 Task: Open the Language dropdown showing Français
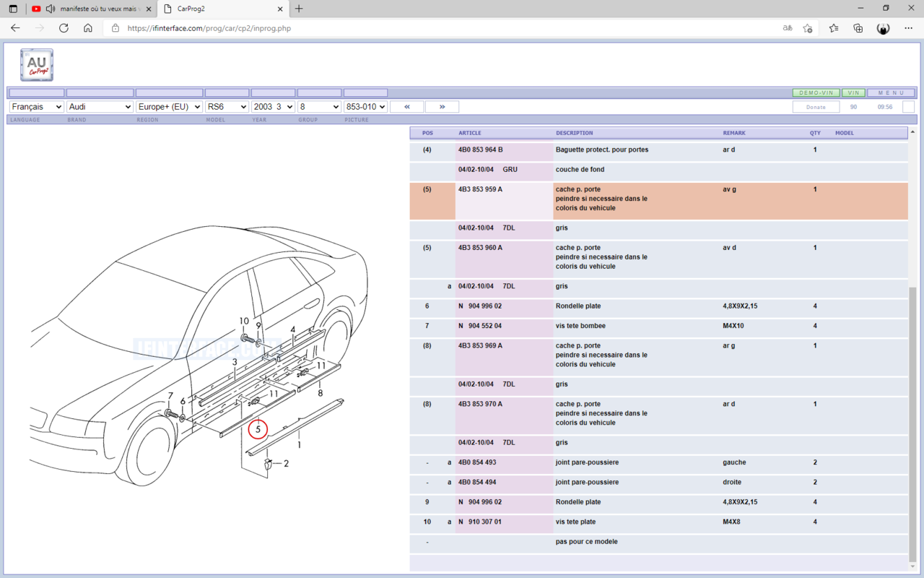coord(36,107)
